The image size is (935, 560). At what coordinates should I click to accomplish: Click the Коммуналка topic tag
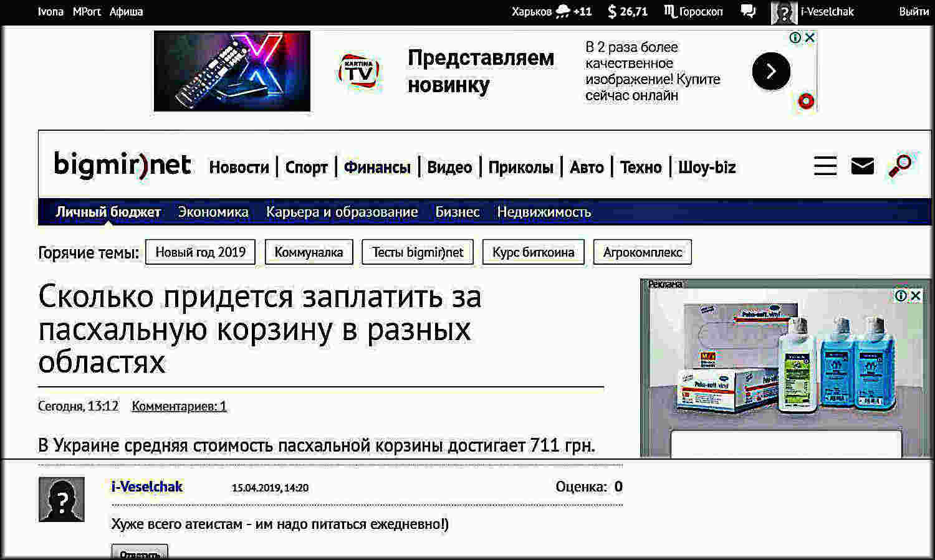pos(309,252)
